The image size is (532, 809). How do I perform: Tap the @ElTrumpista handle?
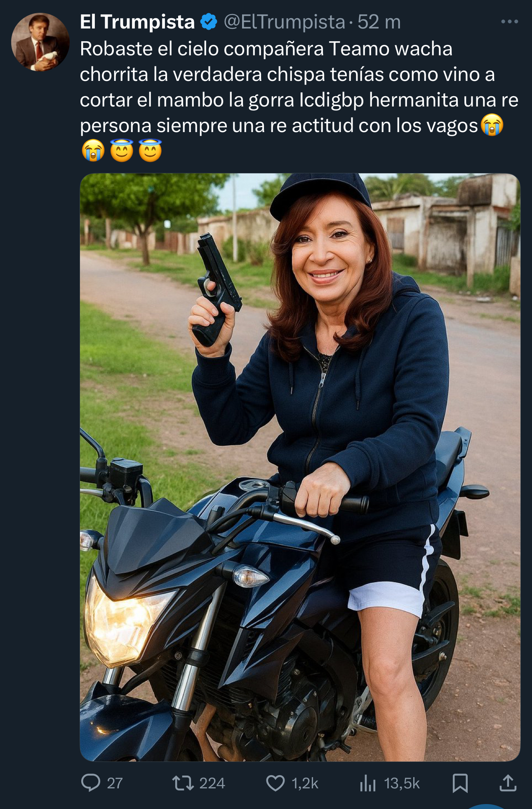pos(284,22)
